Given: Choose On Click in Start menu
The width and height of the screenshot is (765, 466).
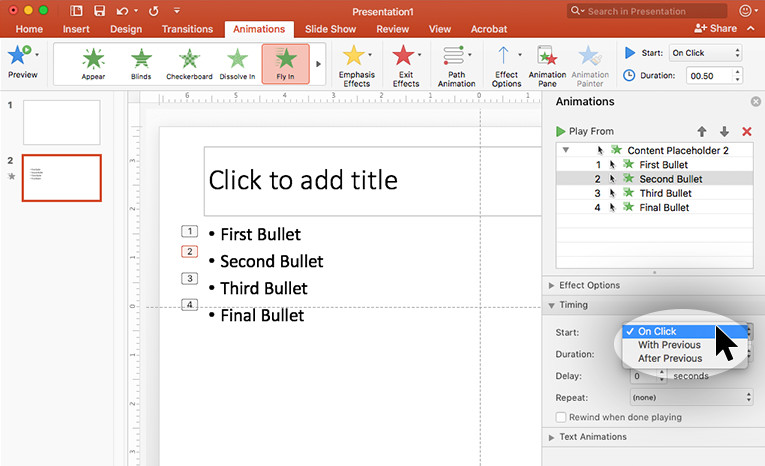Looking at the screenshot, I should (684, 331).
